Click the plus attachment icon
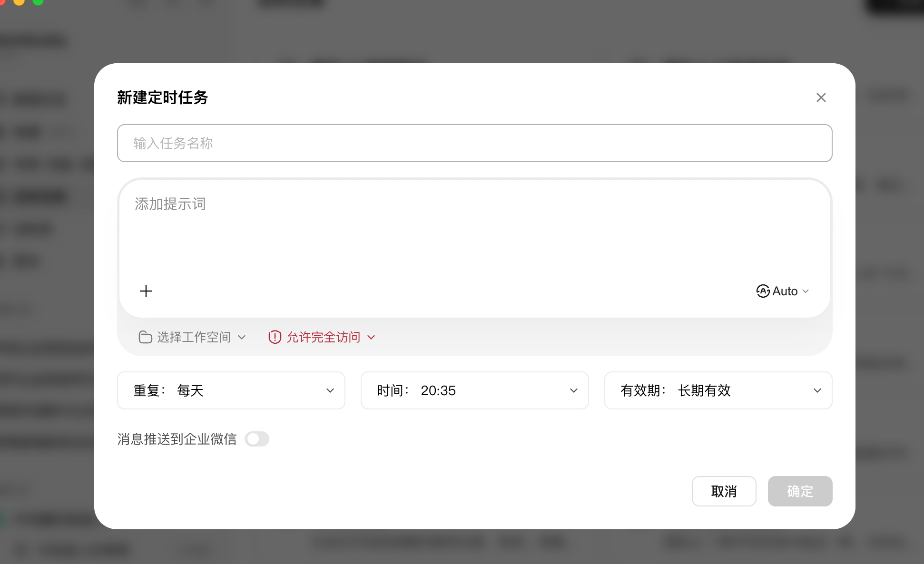Screen dimensions: 924x564 146,291
